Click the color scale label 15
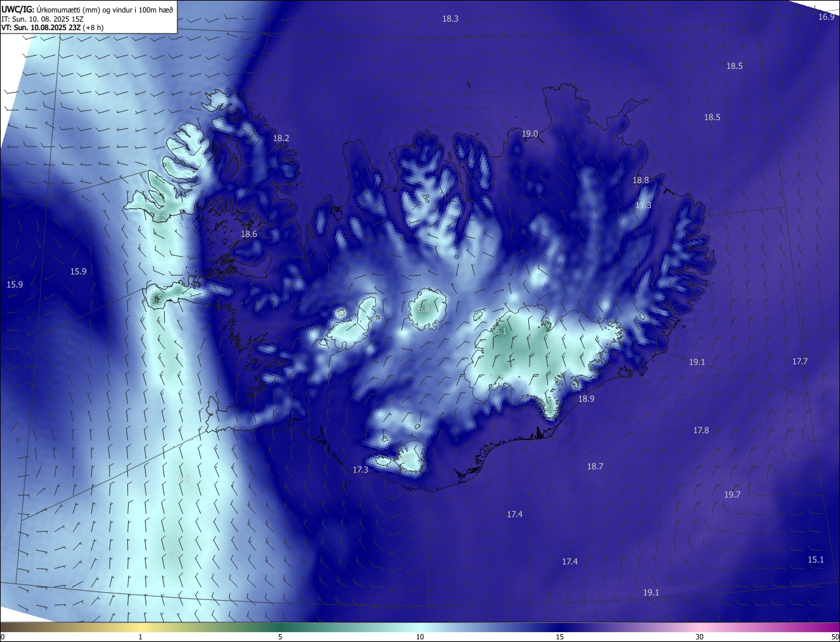Viewport: 840px width, 642px height. tap(560, 637)
